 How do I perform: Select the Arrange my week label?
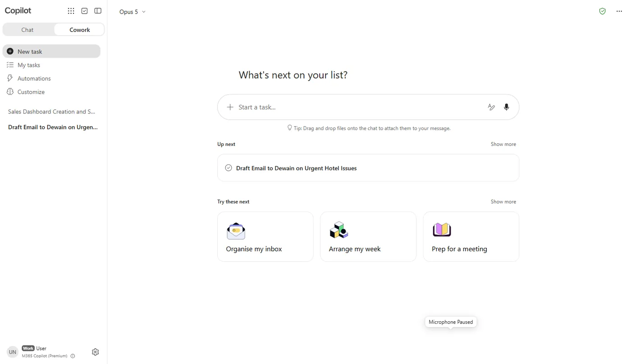coord(355,249)
